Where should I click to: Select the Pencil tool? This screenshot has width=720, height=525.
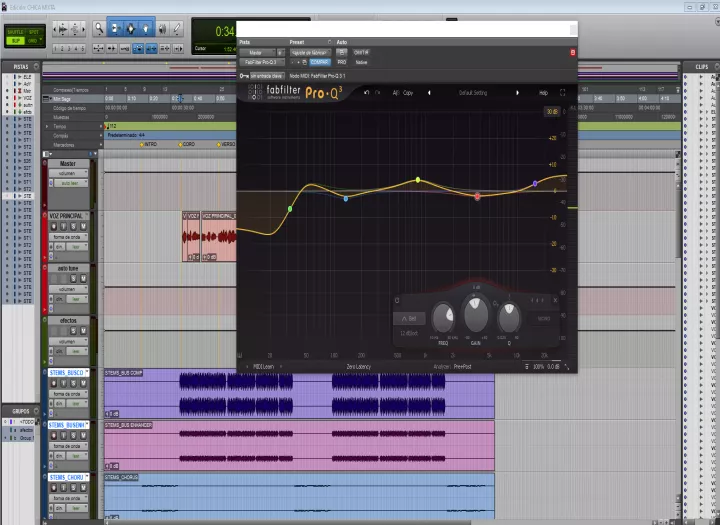tap(177, 28)
